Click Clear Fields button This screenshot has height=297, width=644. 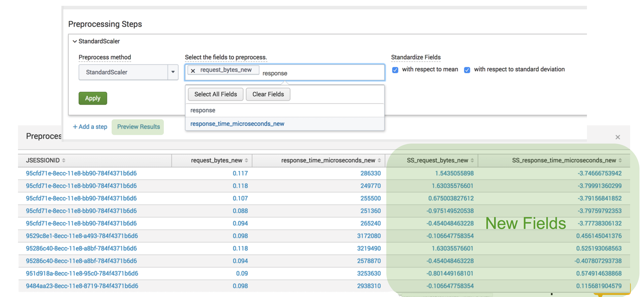point(268,94)
